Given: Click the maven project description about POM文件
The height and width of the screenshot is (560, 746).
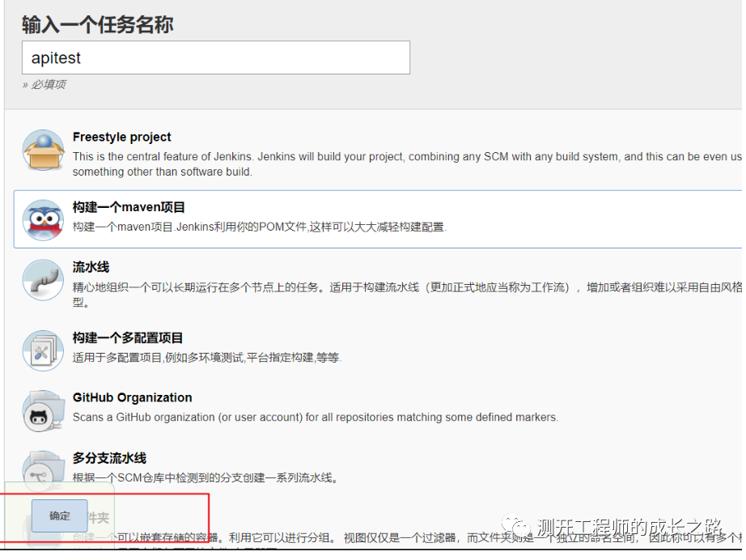Looking at the screenshot, I should (259, 227).
